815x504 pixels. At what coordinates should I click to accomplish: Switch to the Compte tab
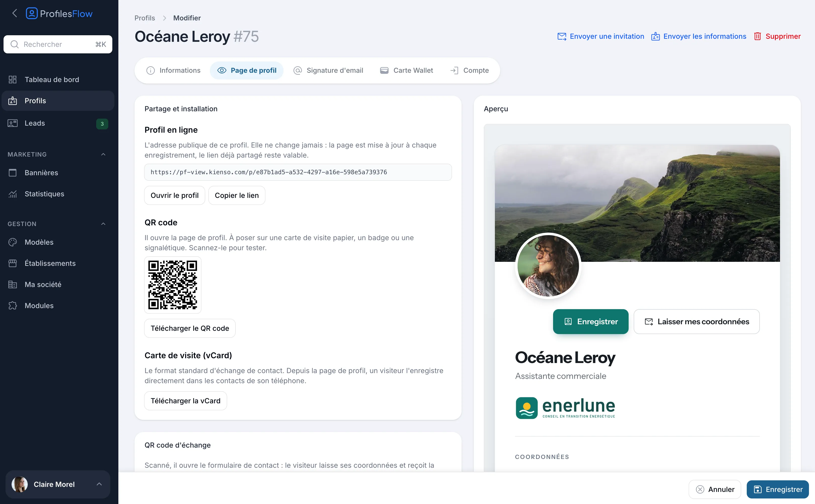coord(469,70)
